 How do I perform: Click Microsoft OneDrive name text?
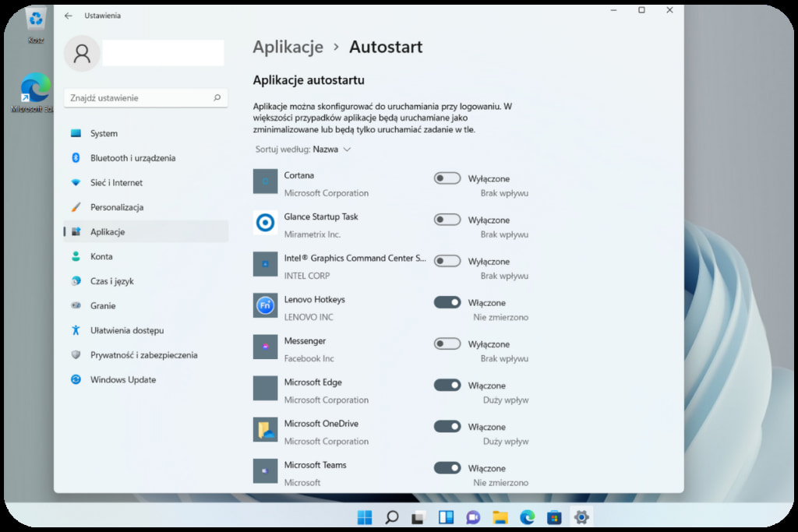point(321,423)
